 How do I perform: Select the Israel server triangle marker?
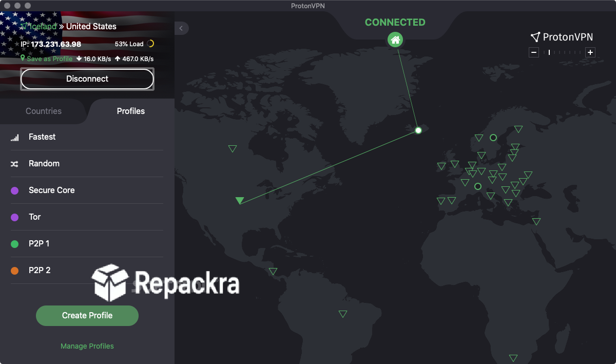click(x=536, y=221)
